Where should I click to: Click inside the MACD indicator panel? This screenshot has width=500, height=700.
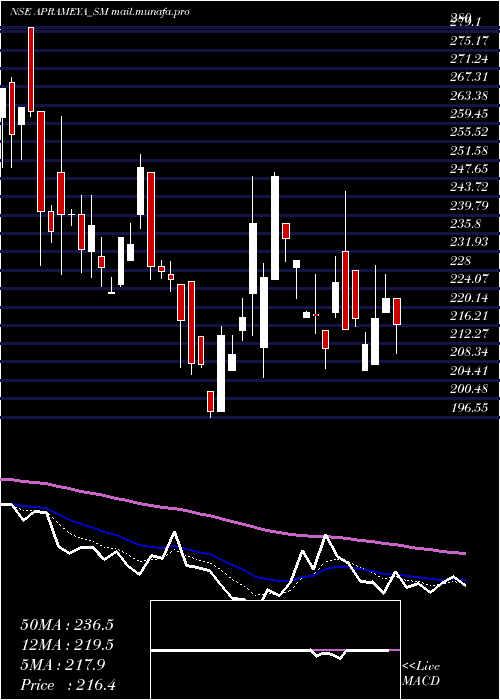(x=275, y=650)
